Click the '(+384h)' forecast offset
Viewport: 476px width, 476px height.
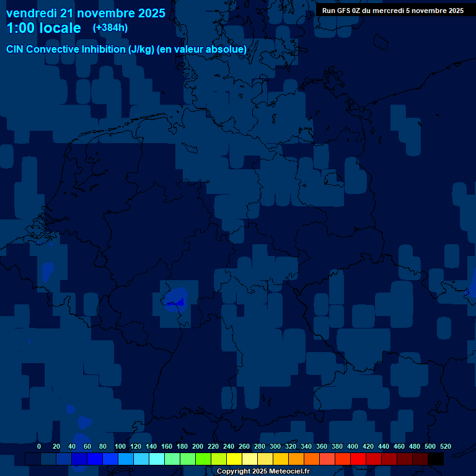tap(110, 28)
